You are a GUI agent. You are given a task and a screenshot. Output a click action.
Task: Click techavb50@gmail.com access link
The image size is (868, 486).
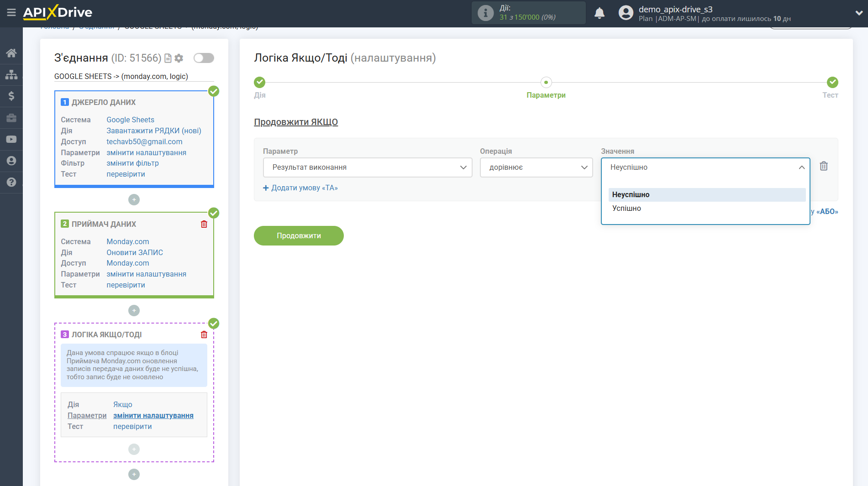point(144,142)
